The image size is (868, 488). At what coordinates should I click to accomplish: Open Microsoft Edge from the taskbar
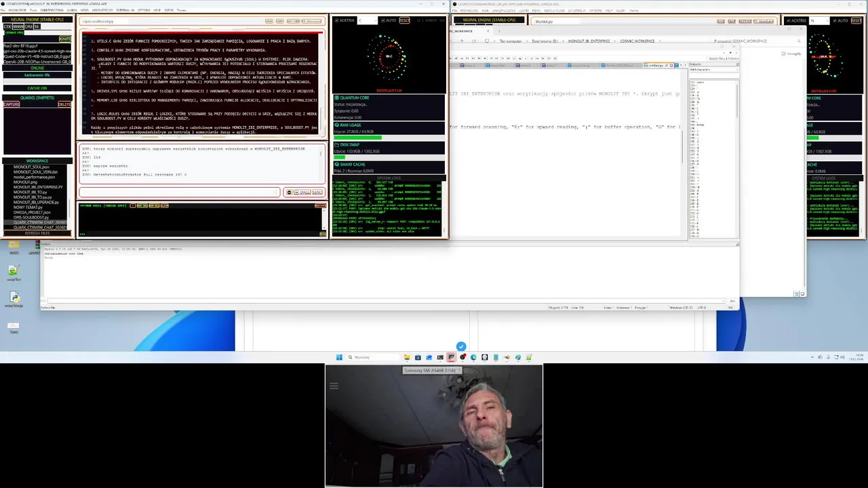click(473, 357)
